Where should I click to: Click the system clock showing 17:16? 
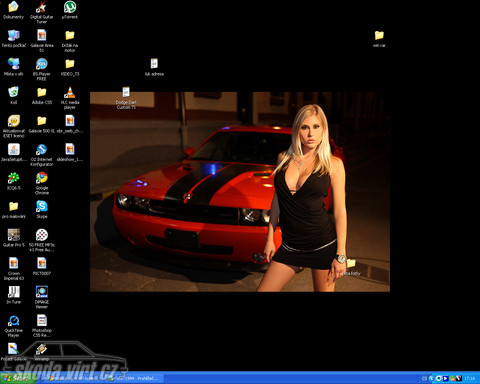point(470,378)
